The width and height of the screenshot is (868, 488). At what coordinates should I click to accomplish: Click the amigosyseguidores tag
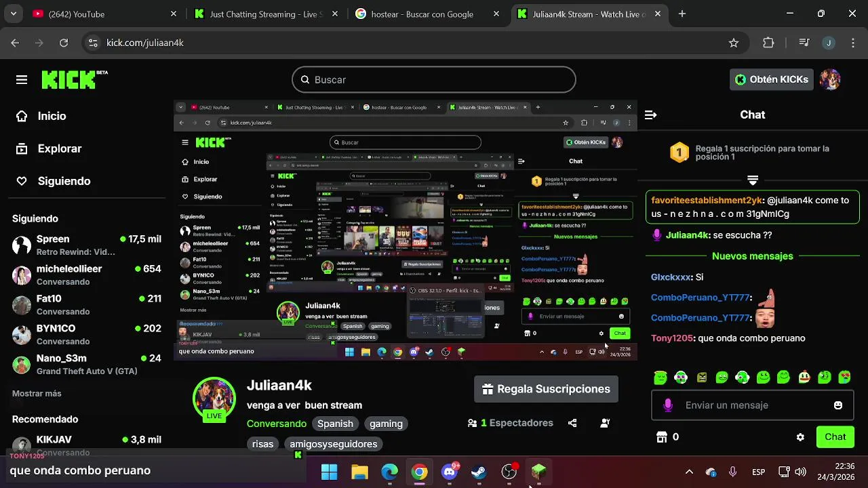click(x=333, y=444)
